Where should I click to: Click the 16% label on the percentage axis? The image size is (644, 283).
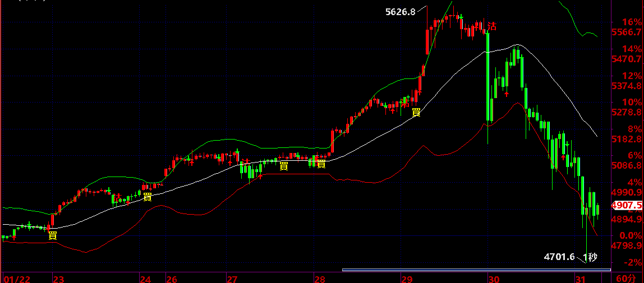pos(631,22)
